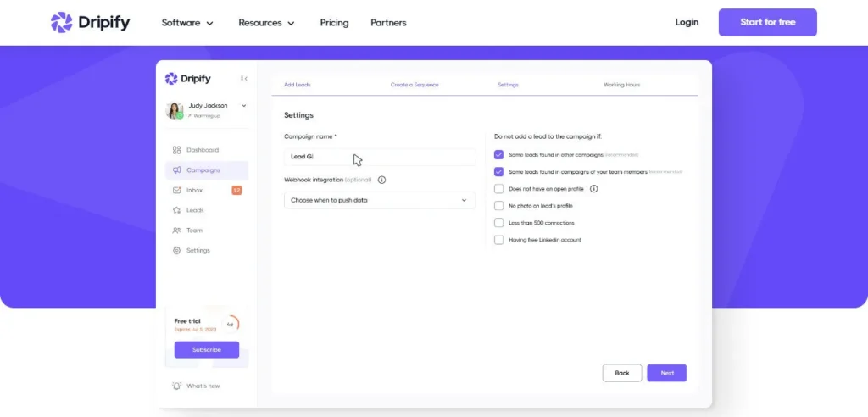This screenshot has height=417, width=868.
Task: Uncheck Same leads in team members' campaigns
Action: click(498, 172)
